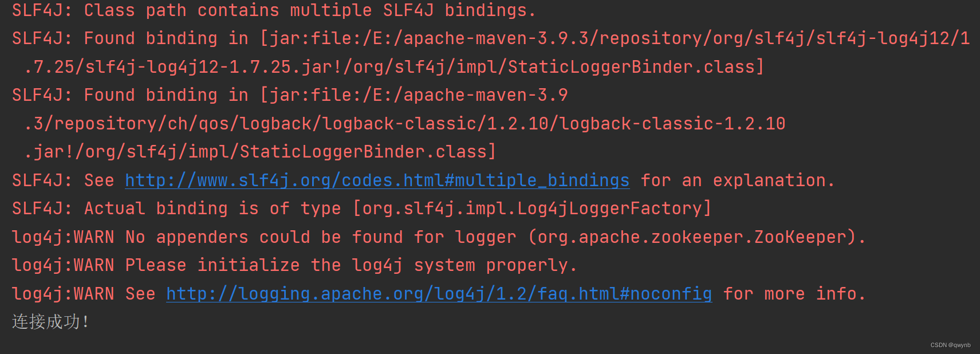Click the 'Actual binding is of type' line

point(361,209)
